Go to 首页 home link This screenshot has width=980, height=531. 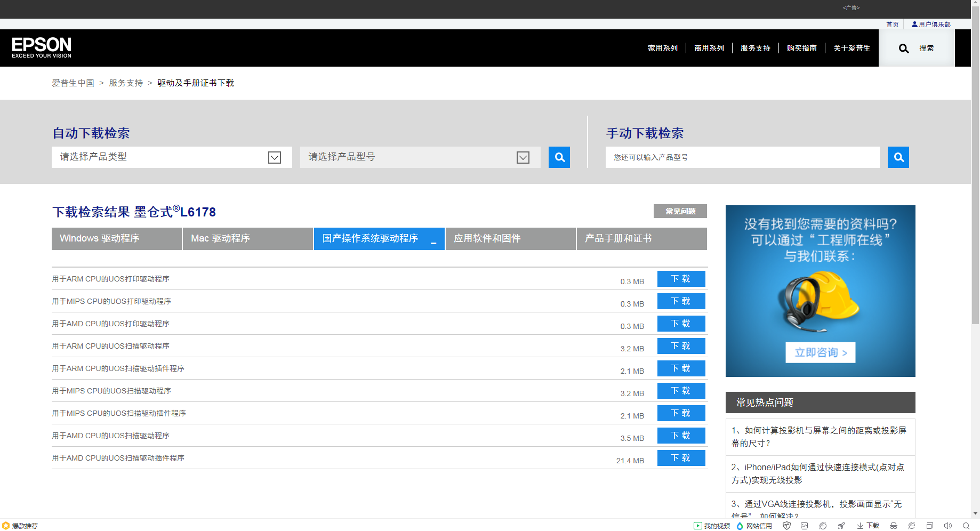click(893, 25)
